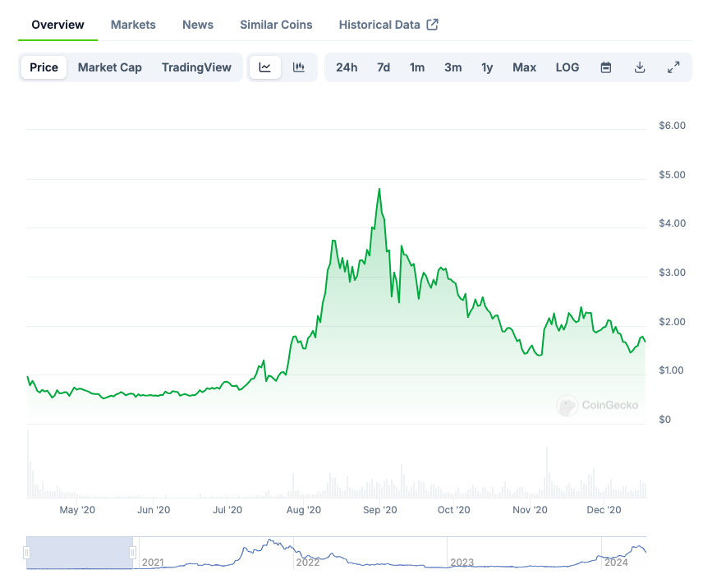This screenshot has height=588, width=703.
Task: Open the Overview tab
Action: tap(57, 25)
